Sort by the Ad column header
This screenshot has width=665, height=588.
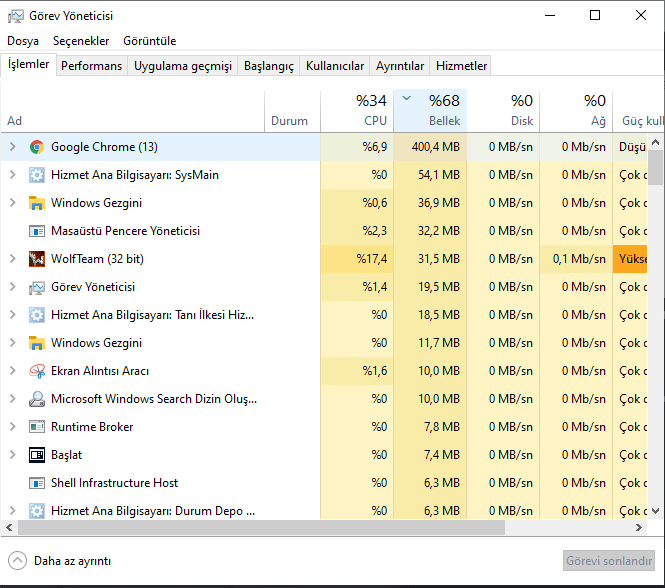coord(132,111)
